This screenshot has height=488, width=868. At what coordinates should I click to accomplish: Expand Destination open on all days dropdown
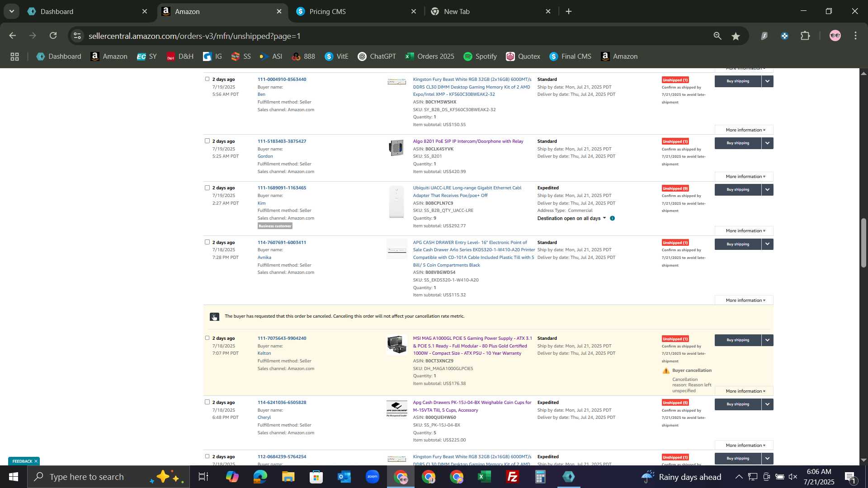click(572, 218)
